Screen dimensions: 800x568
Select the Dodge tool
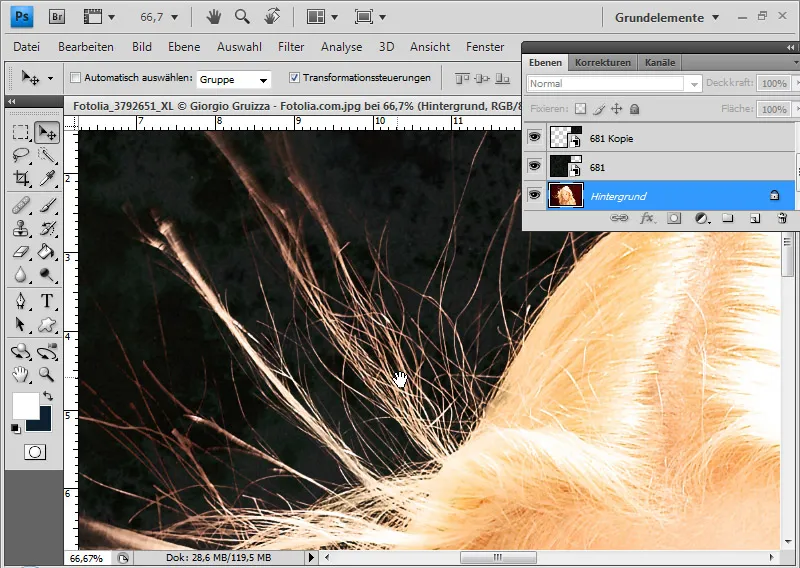47,275
